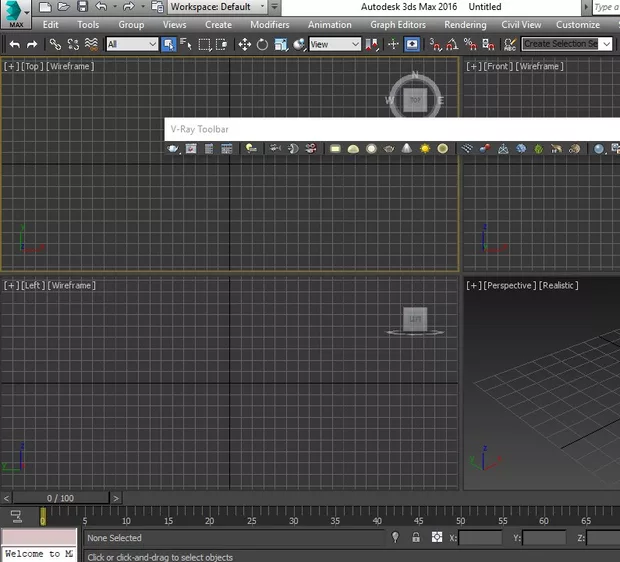
Task: Click the Select and Link chain icon
Action: pos(55,45)
